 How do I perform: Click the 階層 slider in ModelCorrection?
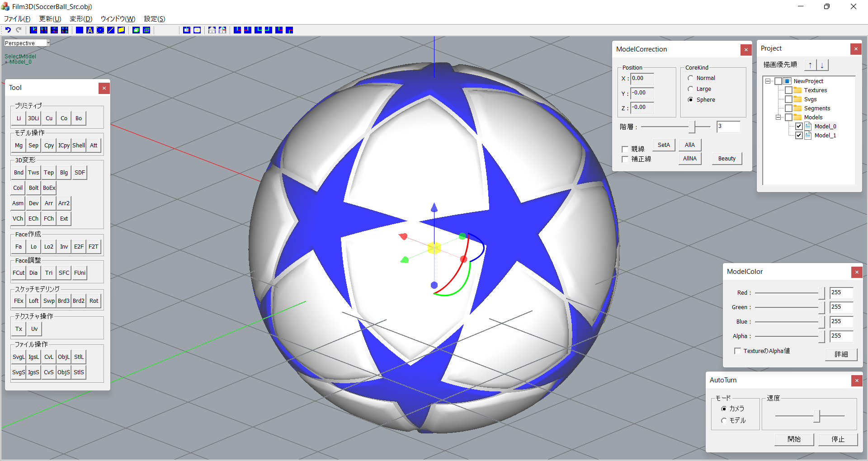point(675,127)
